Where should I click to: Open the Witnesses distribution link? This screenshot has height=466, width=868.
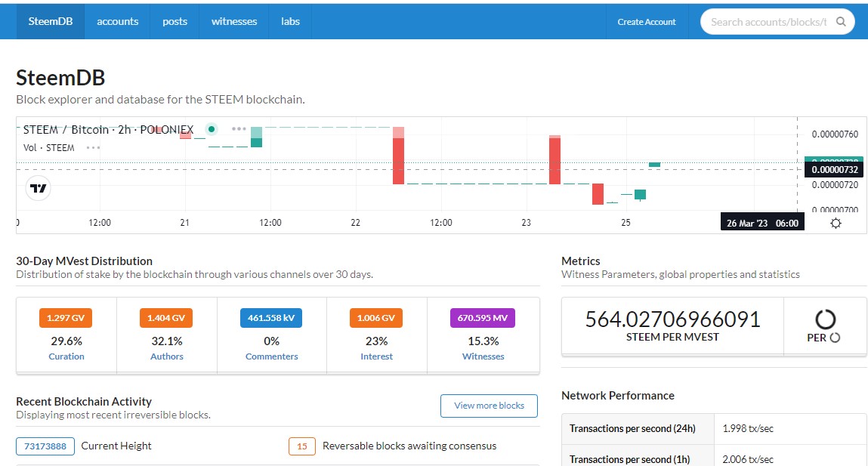(x=483, y=356)
